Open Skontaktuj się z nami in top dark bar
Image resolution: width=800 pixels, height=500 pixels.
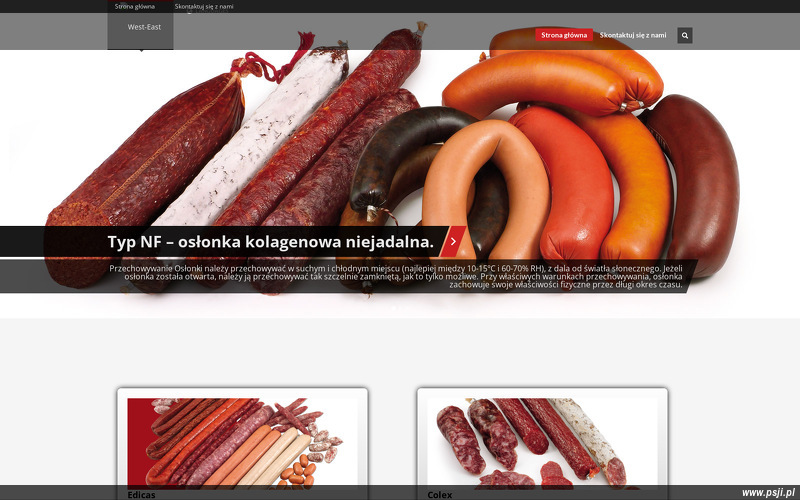[x=204, y=6]
